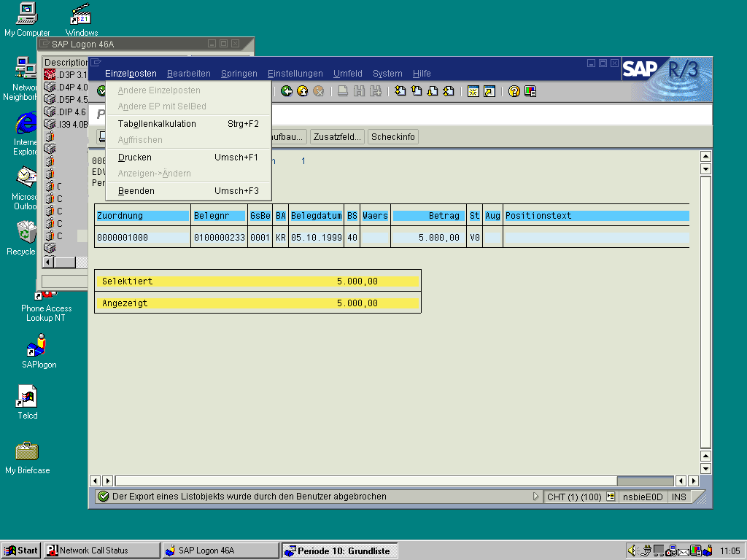Click the Scheckinfo button
This screenshot has width=747, height=560.
pyautogui.click(x=393, y=136)
